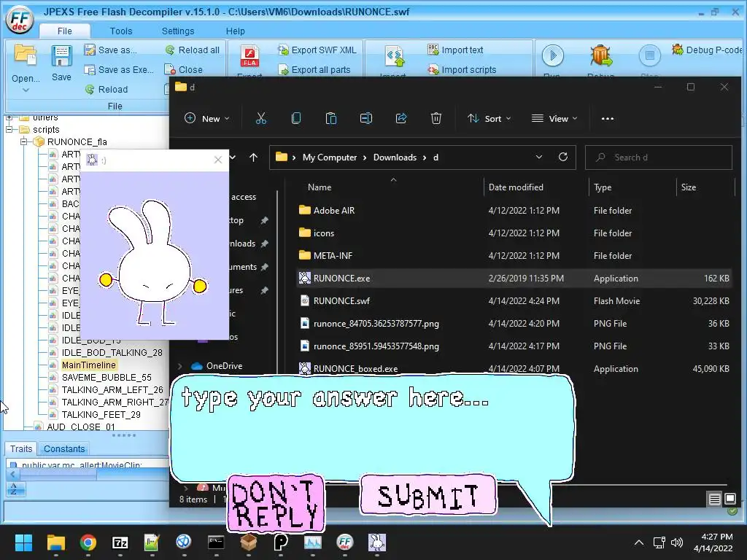The height and width of the screenshot is (560, 747).
Task: Open 7-Zip from the taskbar
Action: (120, 542)
